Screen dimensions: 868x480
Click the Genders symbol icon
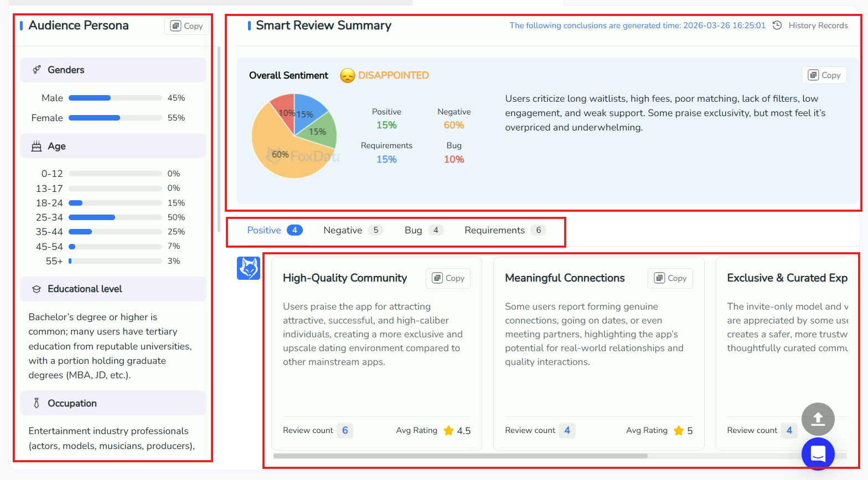coord(37,70)
